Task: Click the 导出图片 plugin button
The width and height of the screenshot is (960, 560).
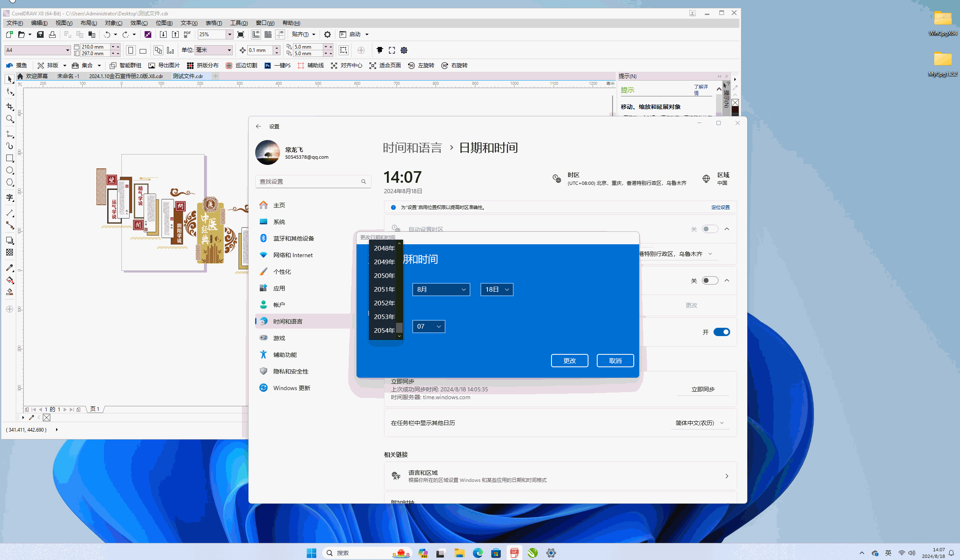Action: [x=164, y=66]
